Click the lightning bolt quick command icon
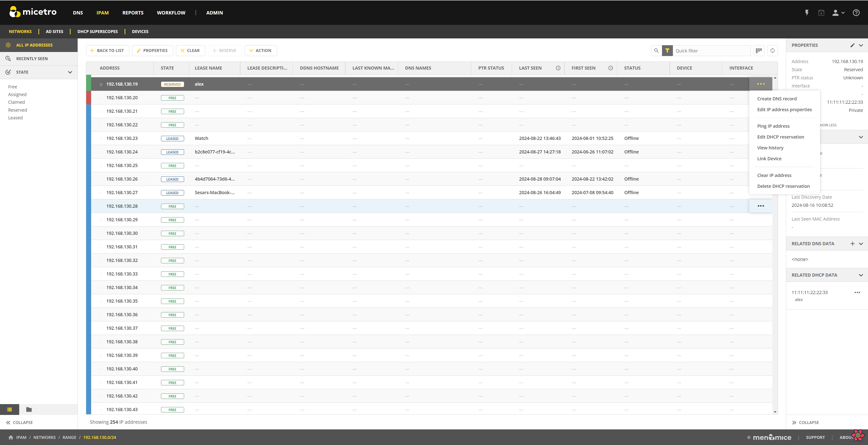Viewport: 868px width, 445px height. click(807, 13)
